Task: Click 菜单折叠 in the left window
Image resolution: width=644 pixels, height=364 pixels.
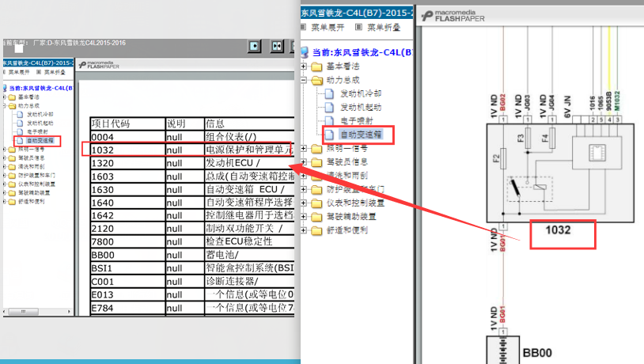Action: (55, 72)
